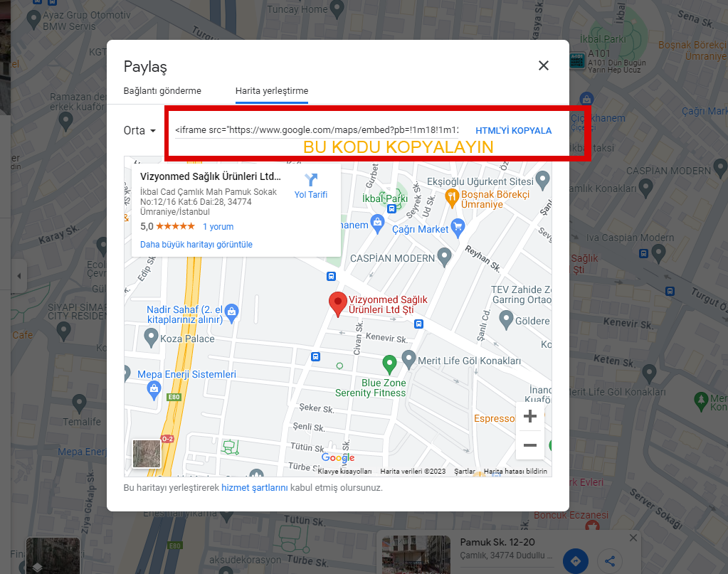Click the Yol Tarifi directions icon
The height and width of the screenshot is (574, 728).
310,179
